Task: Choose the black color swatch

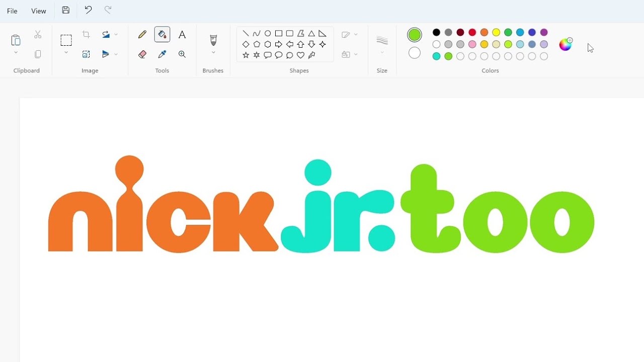Action: (x=436, y=33)
